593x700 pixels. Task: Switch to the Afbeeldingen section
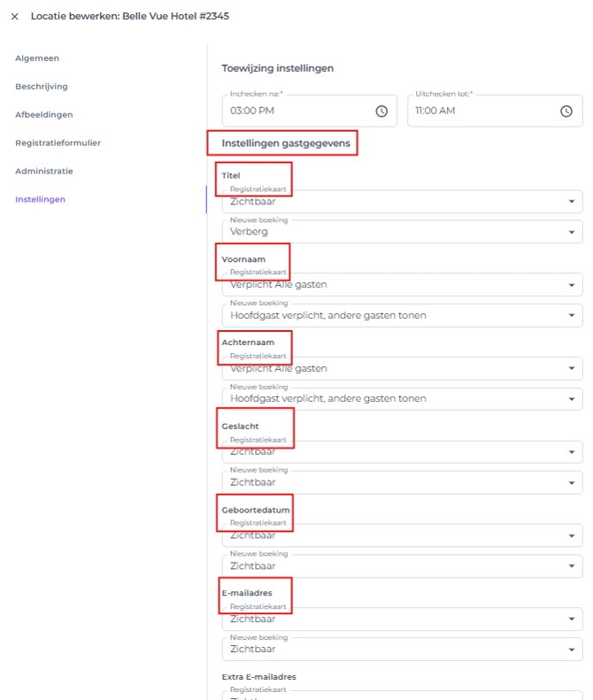click(x=43, y=115)
